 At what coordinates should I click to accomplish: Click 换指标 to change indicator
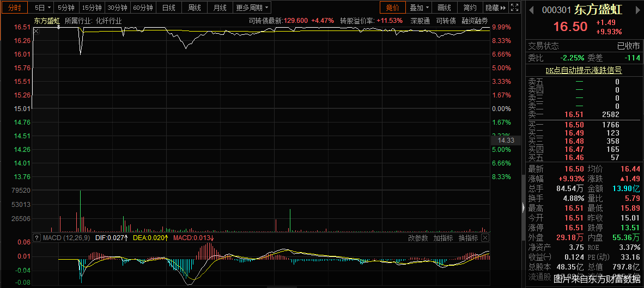click(x=468, y=238)
